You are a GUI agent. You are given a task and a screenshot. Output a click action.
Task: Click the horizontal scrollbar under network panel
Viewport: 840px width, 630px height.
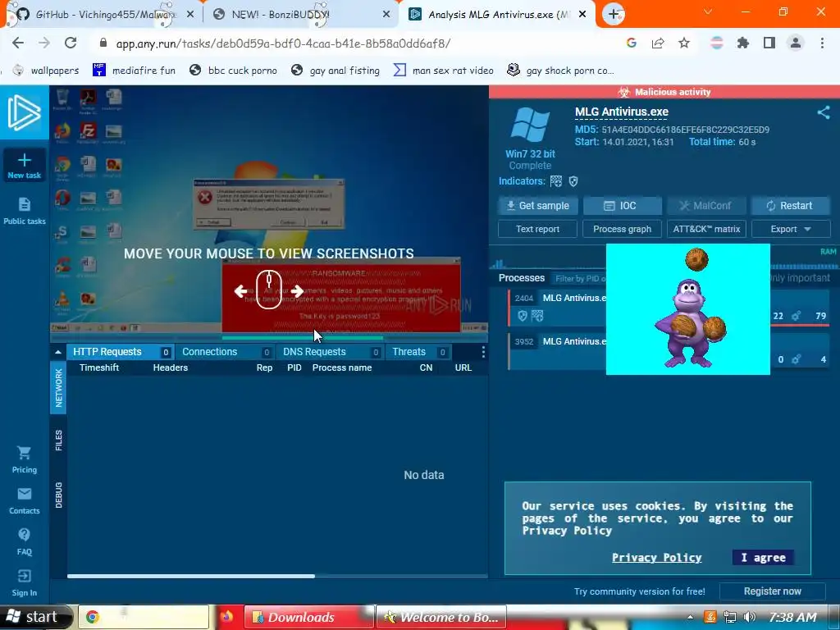pos(190,577)
